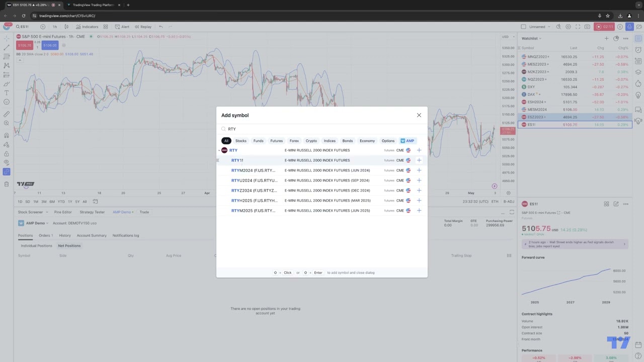Open Wall Street news headline

575,244
